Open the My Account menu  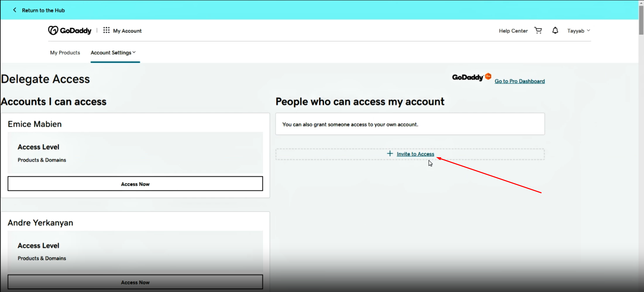127,31
